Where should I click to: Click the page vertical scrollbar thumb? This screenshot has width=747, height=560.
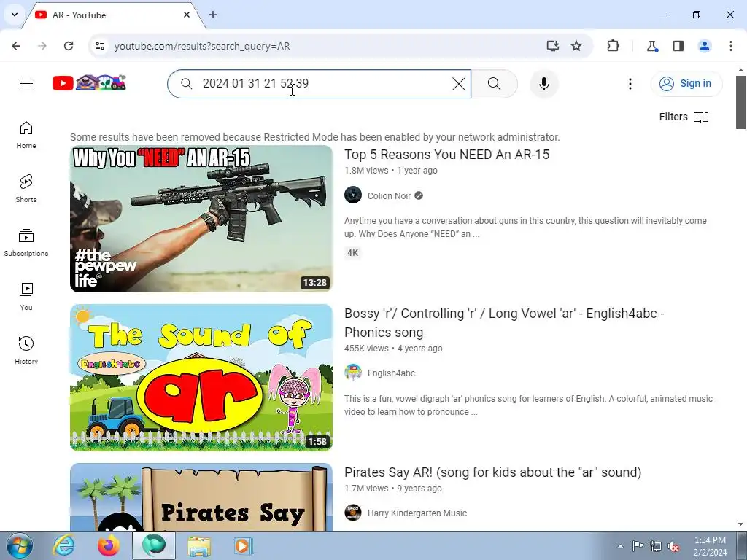pos(740,102)
